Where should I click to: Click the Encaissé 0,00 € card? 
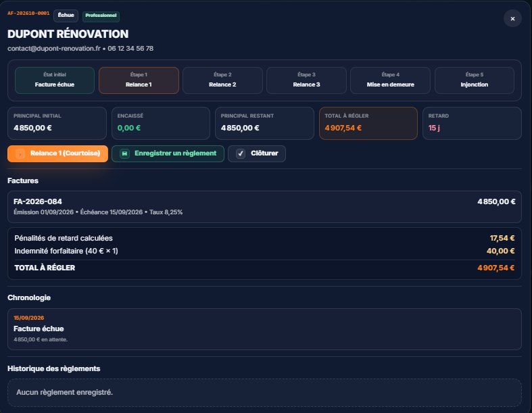[x=161, y=124]
